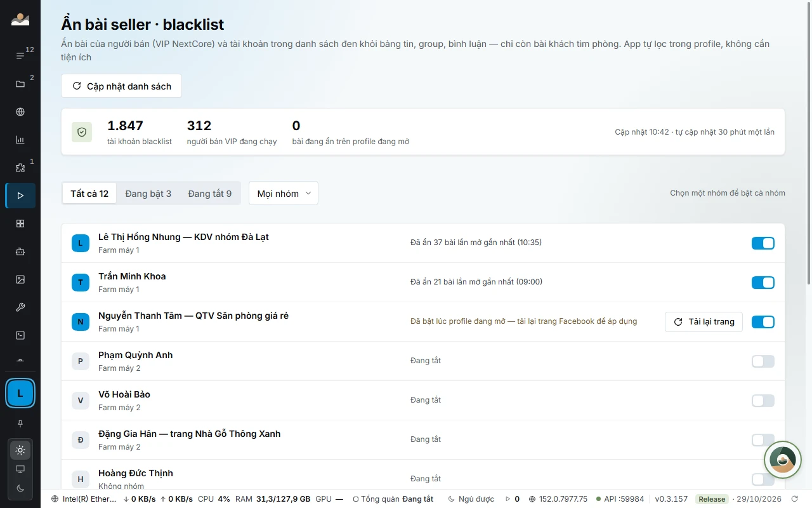Open the terminal console sidebar icon

[x=20, y=335]
